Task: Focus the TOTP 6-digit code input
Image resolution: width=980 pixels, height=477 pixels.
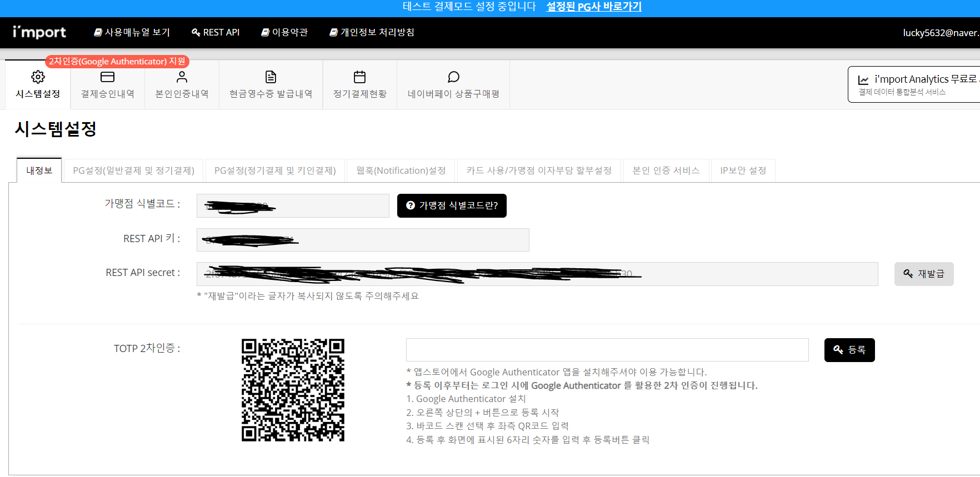Action: point(607,350)
